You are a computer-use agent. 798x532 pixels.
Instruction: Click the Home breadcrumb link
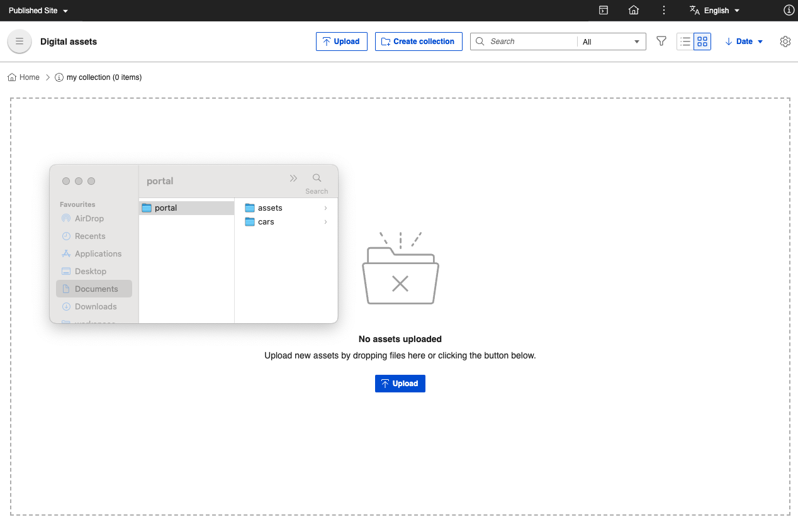(x=29, y=77)
